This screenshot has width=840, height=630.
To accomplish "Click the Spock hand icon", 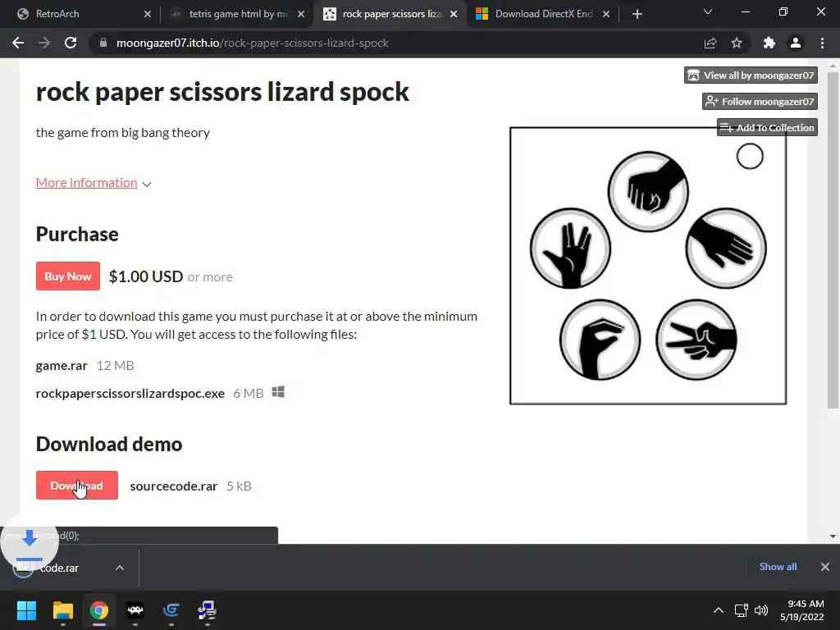I will [x=570, y=248].
